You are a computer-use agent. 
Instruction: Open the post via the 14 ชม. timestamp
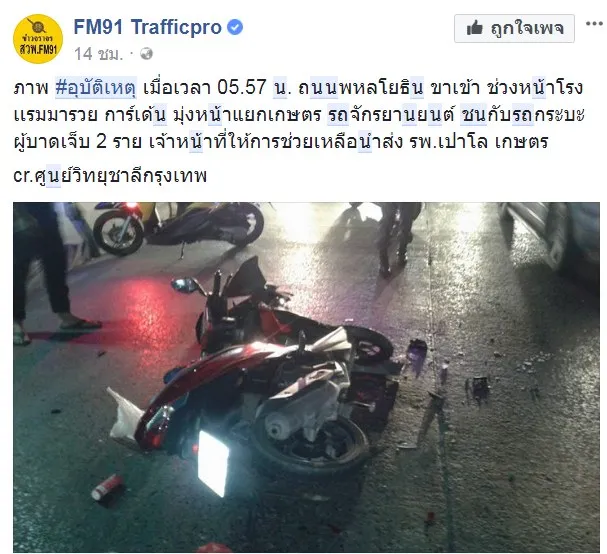[98, 54]
